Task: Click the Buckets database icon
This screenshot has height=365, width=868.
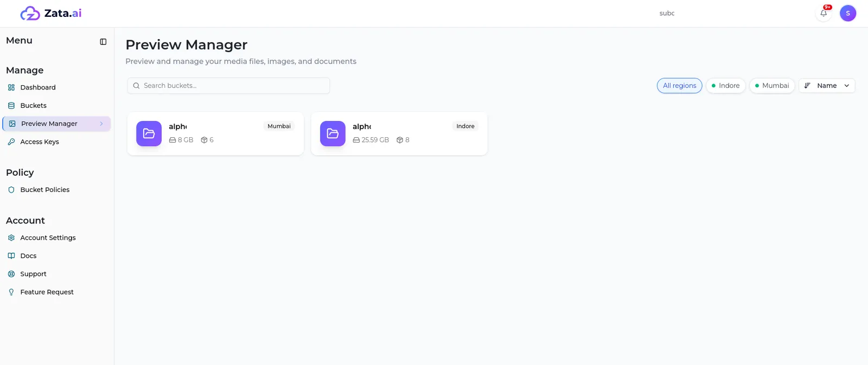Action: 11,106
